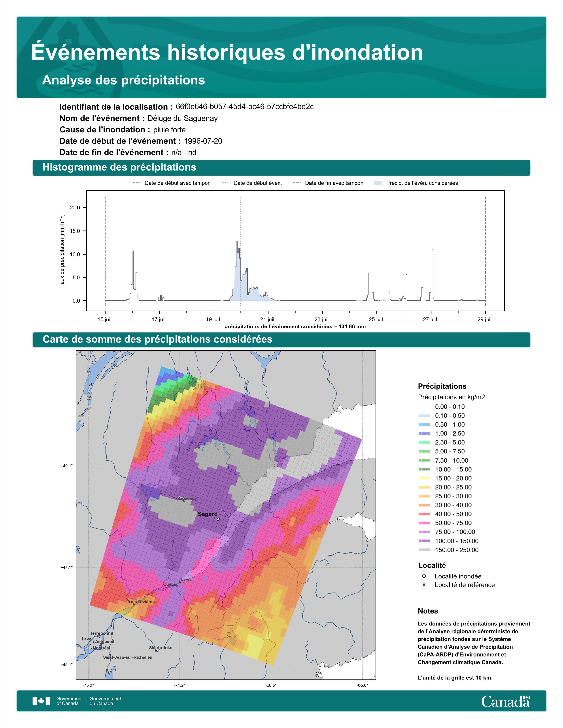Click the Date de début évén. legend entry
This screenshot has width=563, height=728.
pyautogui.click(x=251, y=183)
